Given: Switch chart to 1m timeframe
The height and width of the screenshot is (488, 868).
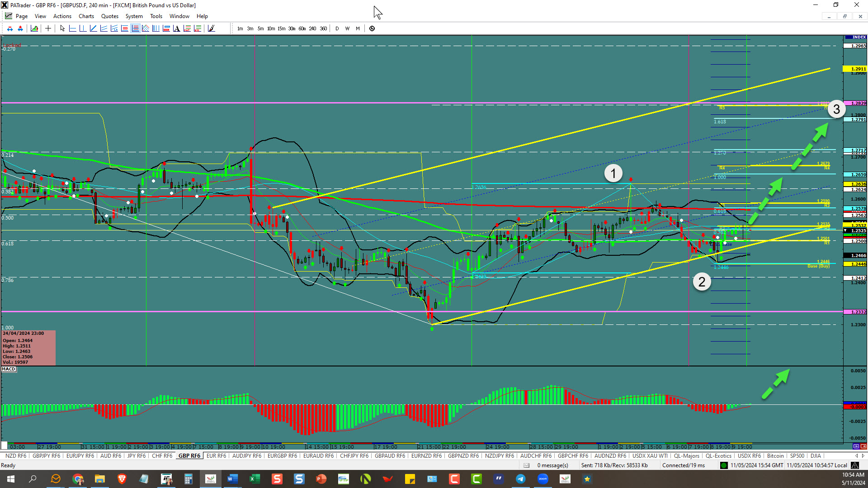Looking at the screenshot, I should (240, 28).
